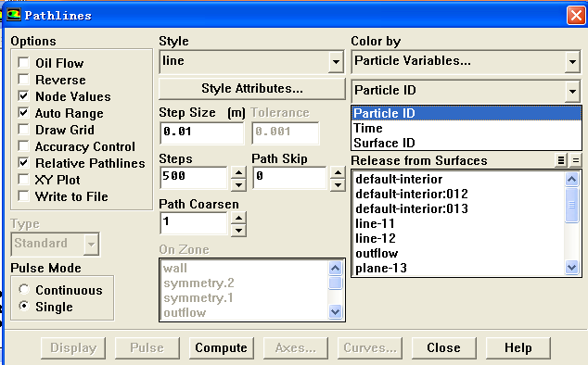
Task: Click the Tolerance input field
Action: pos(286,132)
